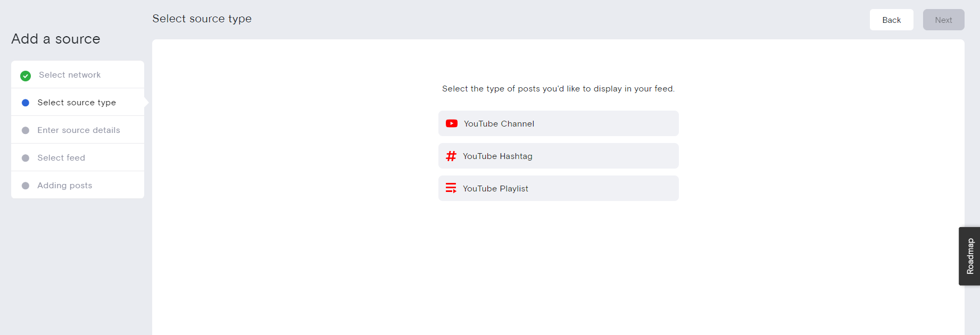
Task: Click the grayed-out Next button
Action: coord(943,20)
